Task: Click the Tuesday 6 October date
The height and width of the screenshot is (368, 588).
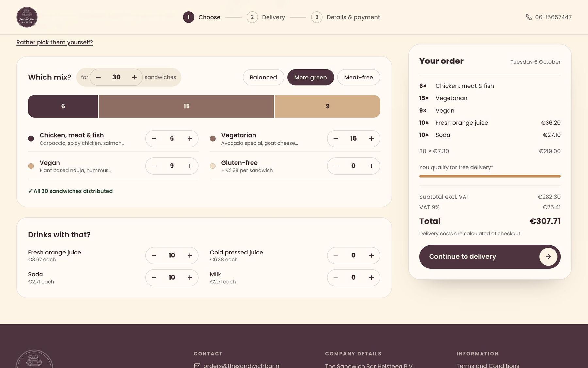Action: tap(535, 62)
